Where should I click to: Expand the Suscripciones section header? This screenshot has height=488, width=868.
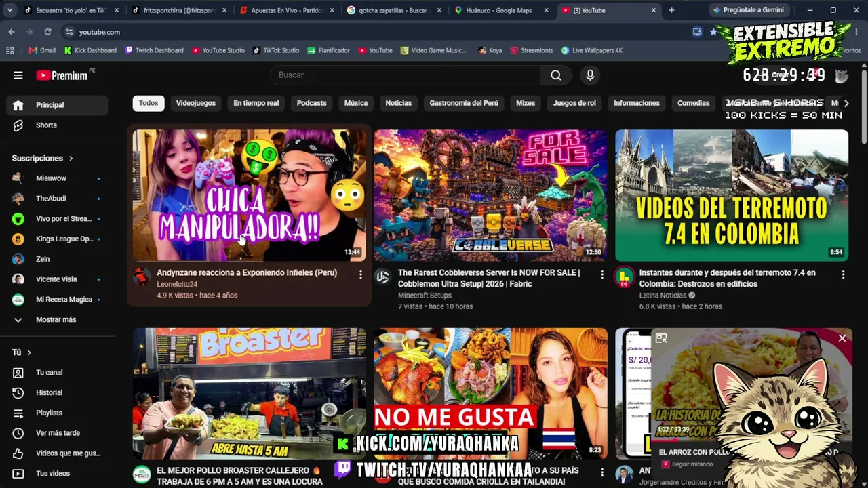click(x=42, y=159)
